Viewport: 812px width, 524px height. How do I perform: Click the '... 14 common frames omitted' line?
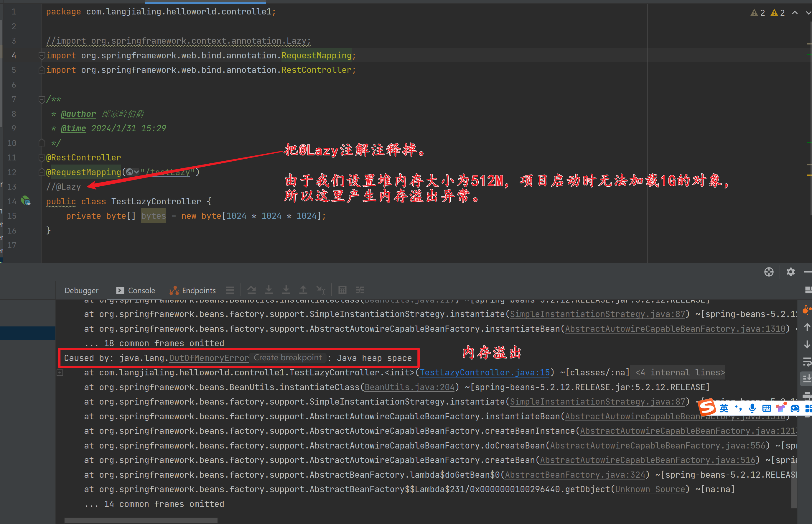tap(154, 504)
